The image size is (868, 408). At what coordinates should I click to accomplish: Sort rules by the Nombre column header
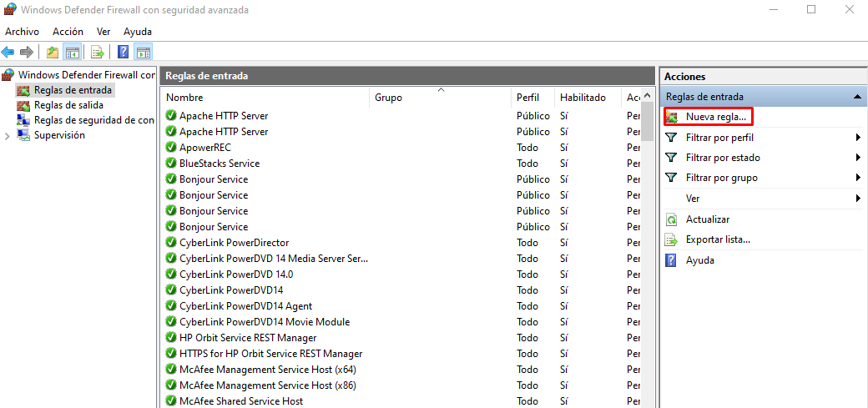265,98
